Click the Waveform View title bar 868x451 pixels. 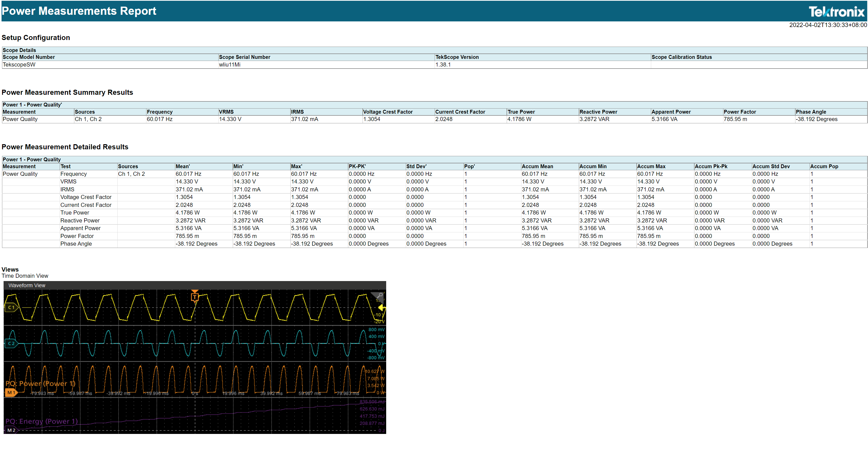click(195, 285)
